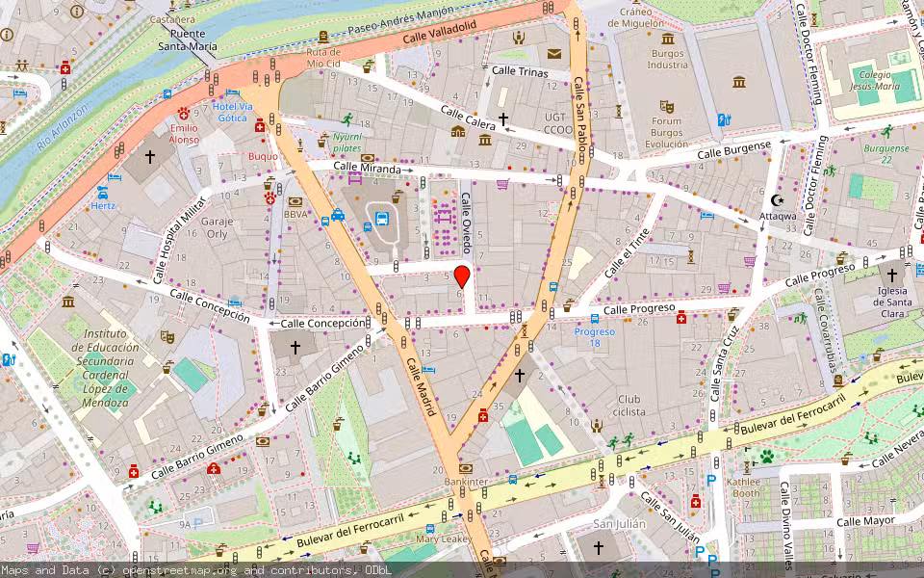The image size is (924, 578).
Task: Click the Attaqwa mosque icon
Action: [x=779, y=200]
